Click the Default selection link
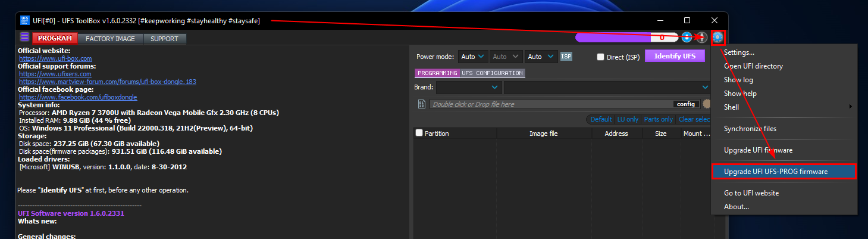Image resolution: width=868 pixels, height=239 pixels. coord(601,119)
